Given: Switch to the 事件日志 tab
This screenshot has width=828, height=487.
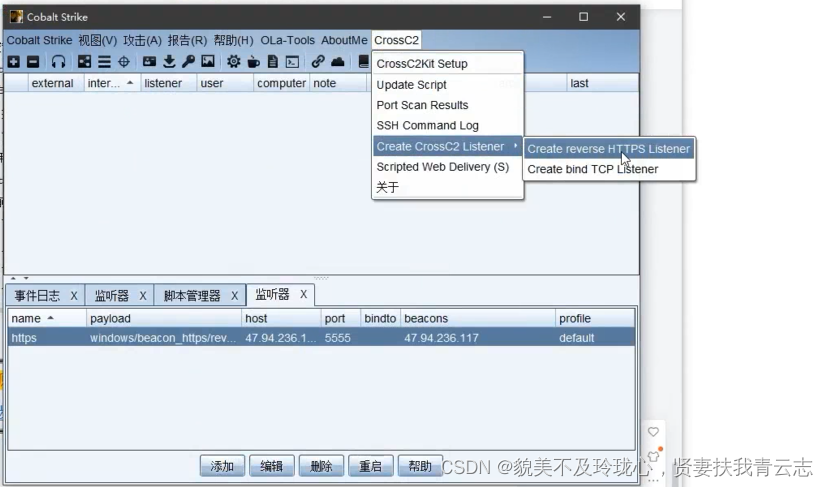Looking at the screenshot, I should (37, 296).
